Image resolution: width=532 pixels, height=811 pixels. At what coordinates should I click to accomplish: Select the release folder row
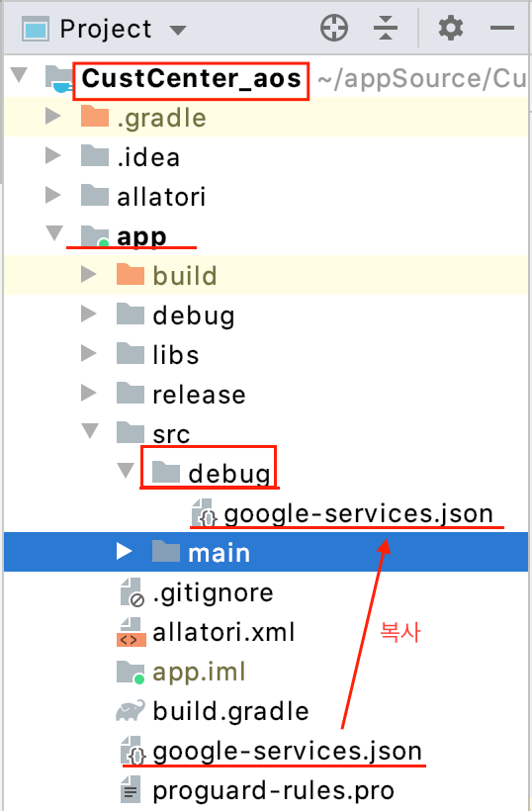[266, 395]
